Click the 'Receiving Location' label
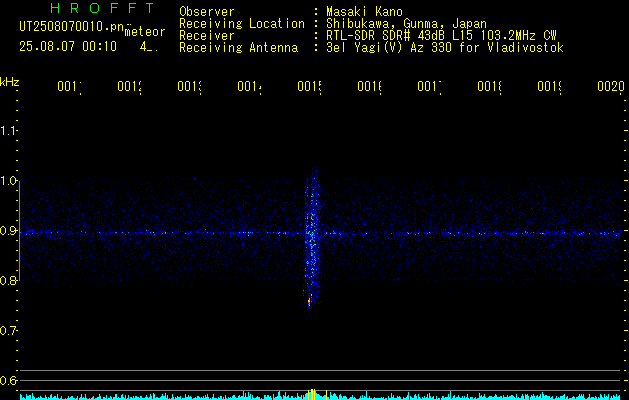 click(x=242, y=24)
